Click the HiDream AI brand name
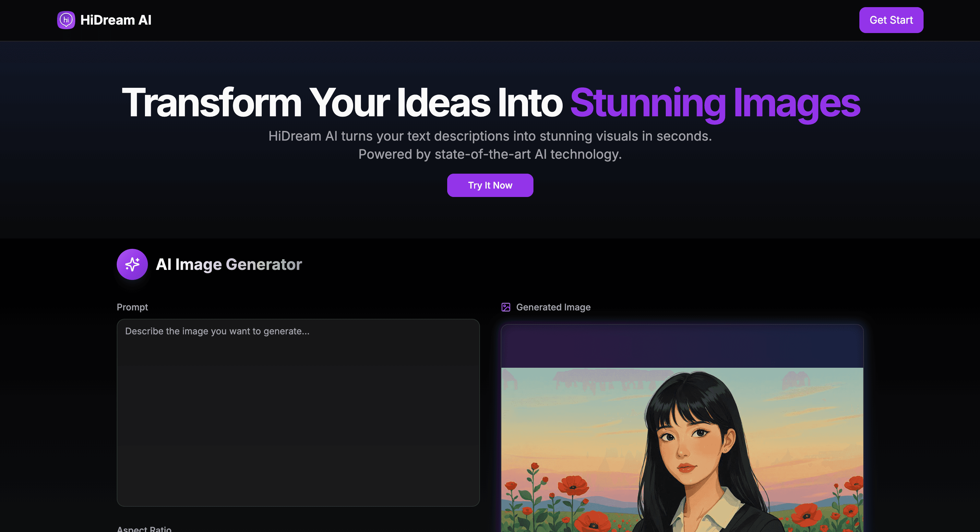 click(116, 20)
